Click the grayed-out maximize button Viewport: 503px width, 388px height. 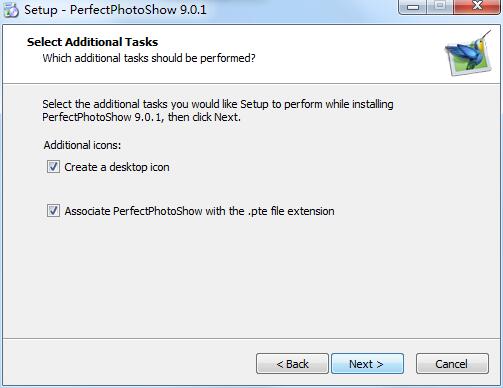click(440, 7)
